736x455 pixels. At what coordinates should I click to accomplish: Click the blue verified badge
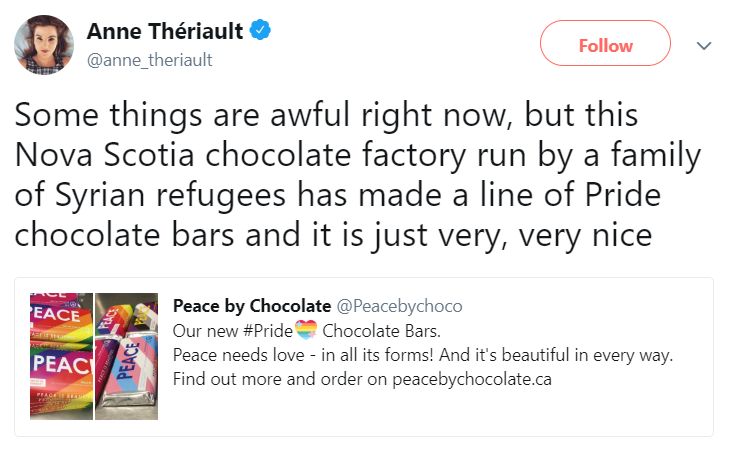(260, 32)
